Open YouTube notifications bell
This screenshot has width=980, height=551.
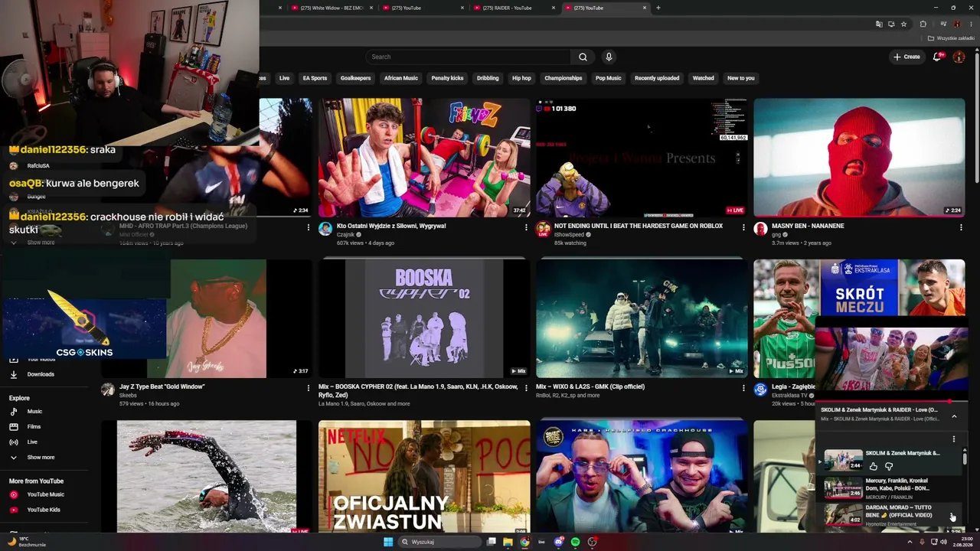coord(937,57)
